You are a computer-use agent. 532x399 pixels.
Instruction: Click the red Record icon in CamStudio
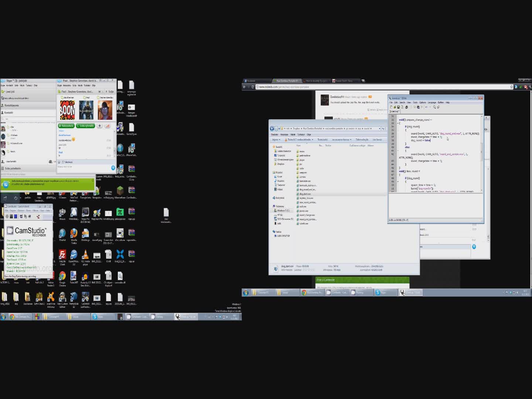pyautogui.click(x=7, y=216)
